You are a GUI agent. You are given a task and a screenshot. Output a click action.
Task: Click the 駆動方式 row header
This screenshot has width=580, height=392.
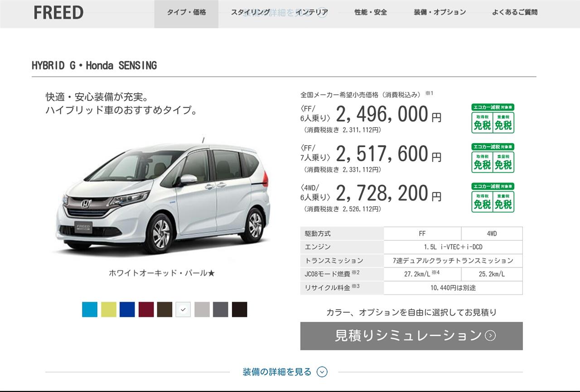tap(342, 234)
